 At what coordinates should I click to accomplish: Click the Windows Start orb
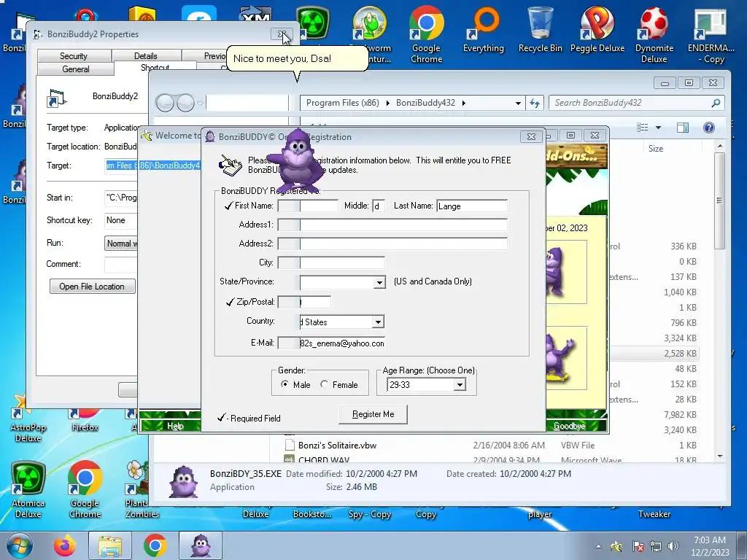(20, 545)
